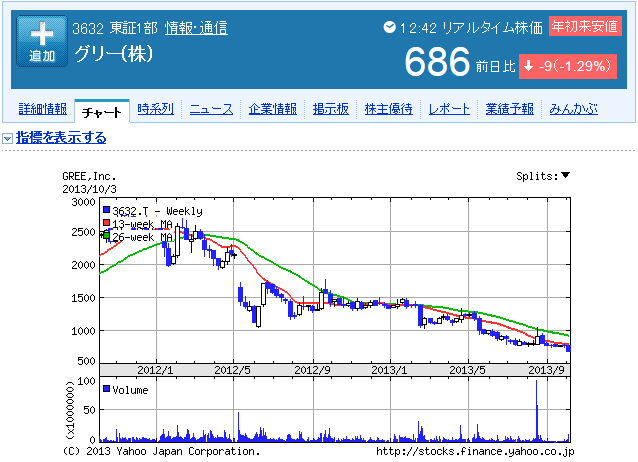
Task: Click the 2013/5 axis label
Action: (467, 370)
